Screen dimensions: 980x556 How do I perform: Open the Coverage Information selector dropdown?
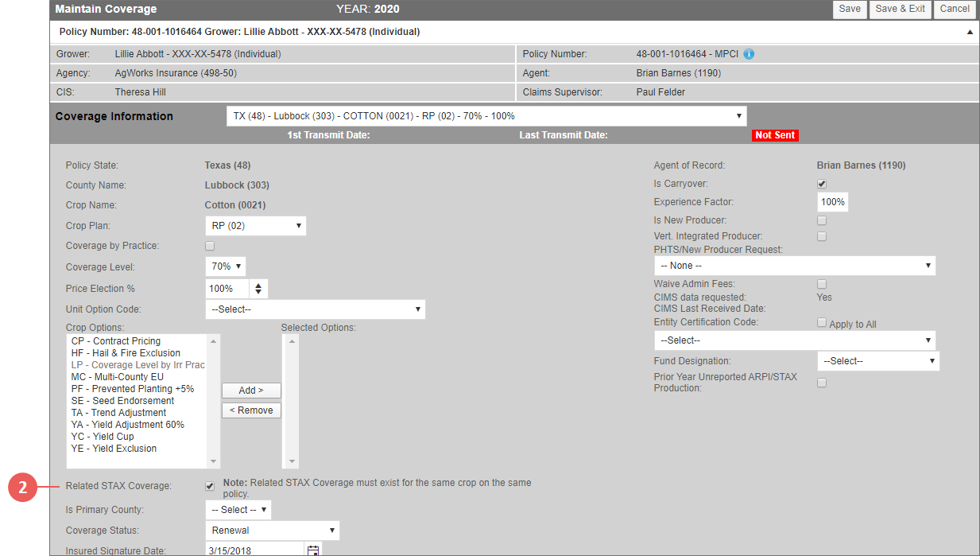486,116
